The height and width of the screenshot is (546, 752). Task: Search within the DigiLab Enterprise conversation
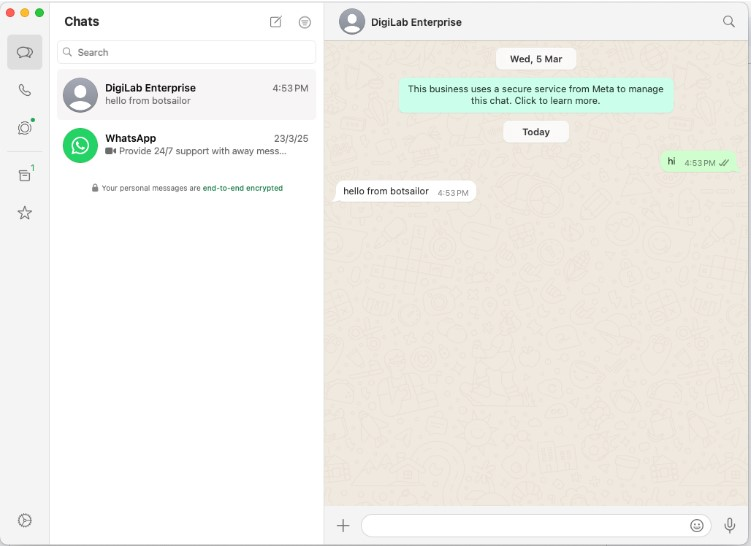pyautogui.click(x=728, y=22)
